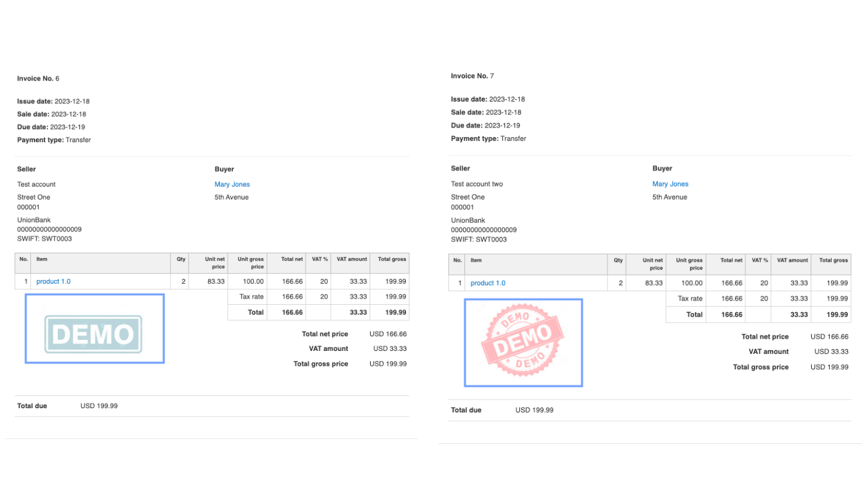Click the seller name 'Test account' in invoice No. 6
The height and width of the screenshot is (495, 868).
coord(36,185)
